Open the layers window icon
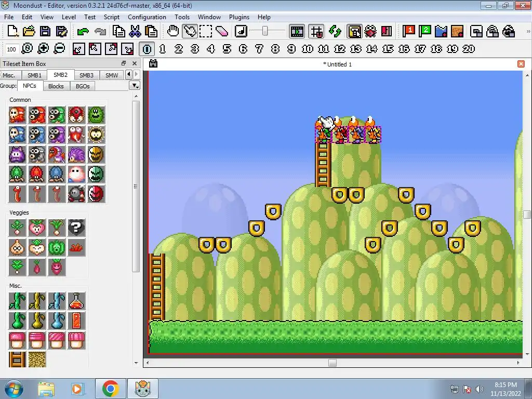Image resolution: width=532 pixels, height=399 pixels. (476, 31)
